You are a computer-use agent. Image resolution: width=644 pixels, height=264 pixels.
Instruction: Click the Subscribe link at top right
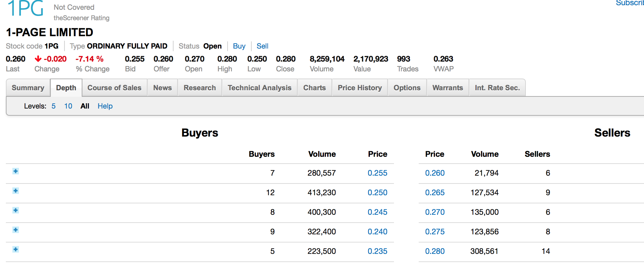point(630,3)
